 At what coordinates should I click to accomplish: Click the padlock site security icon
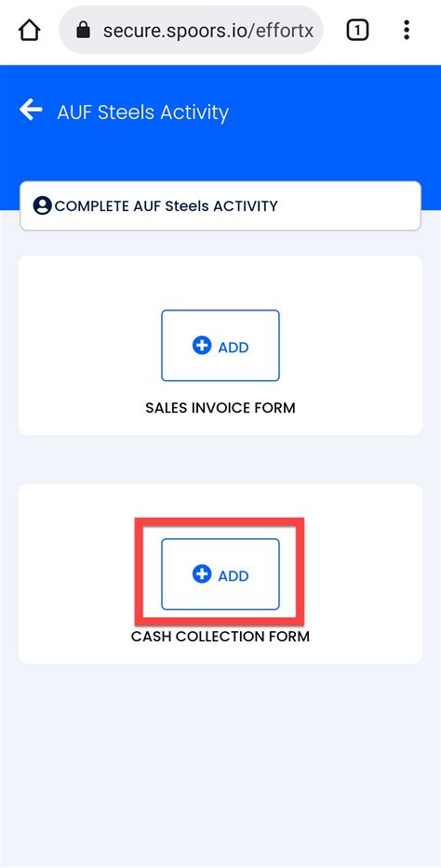click(x=83, y=30)
